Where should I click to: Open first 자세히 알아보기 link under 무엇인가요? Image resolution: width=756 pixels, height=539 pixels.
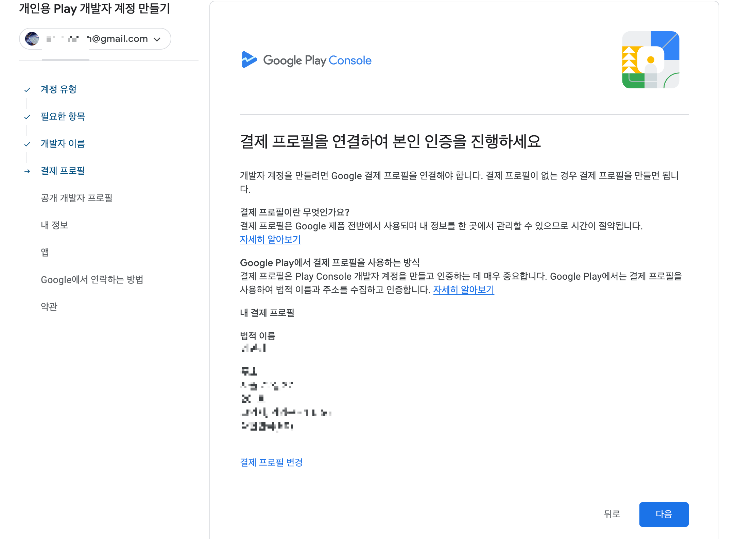[270, 239]
